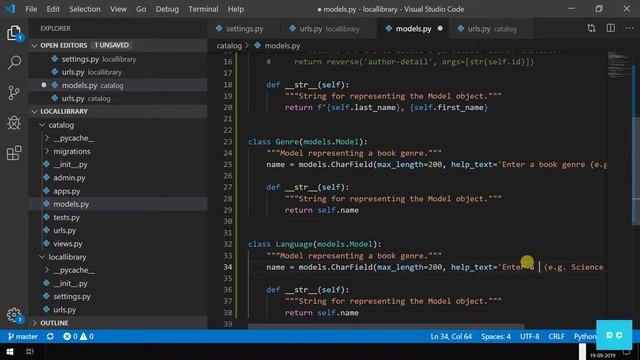Open the Selection menu
This screenshot has width=640, height=360.
point(84,9)
